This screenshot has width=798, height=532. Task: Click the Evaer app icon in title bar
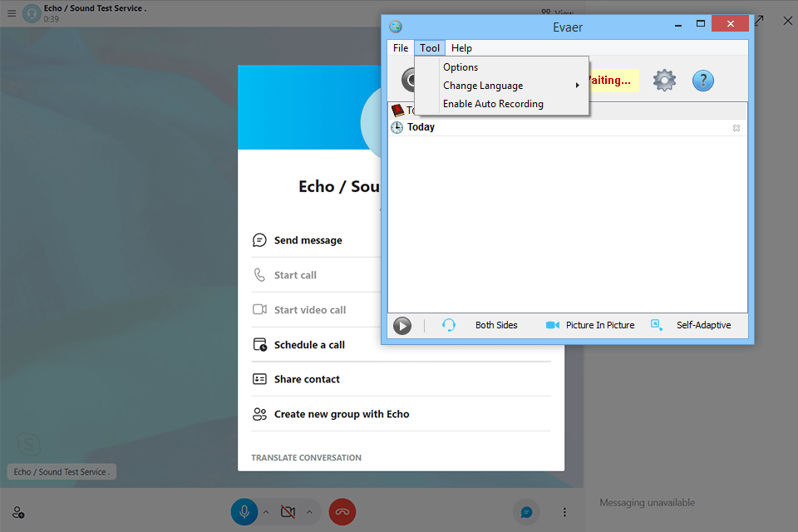tap(396, 27)
